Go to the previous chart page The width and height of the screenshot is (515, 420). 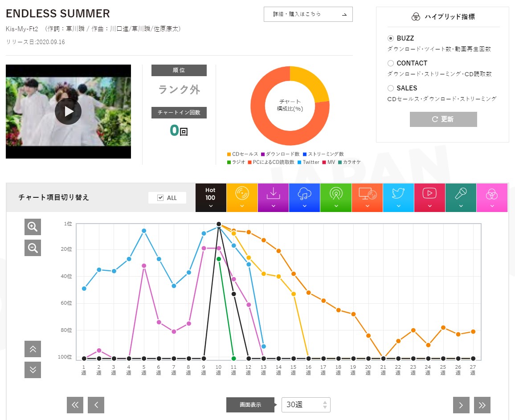pos(96,405)
